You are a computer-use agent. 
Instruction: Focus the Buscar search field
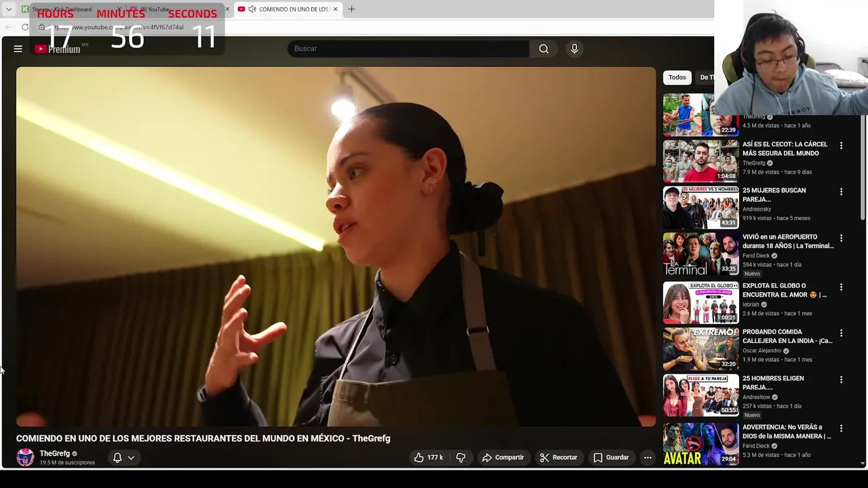tap(409, 49)
